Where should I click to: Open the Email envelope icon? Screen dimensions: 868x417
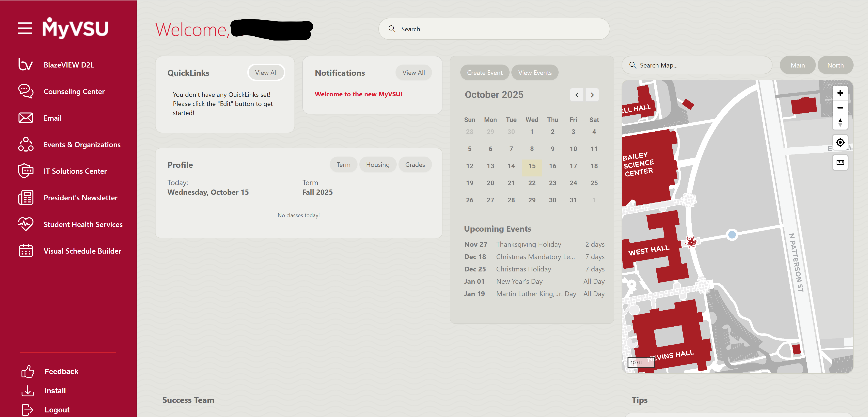(26, 118)
